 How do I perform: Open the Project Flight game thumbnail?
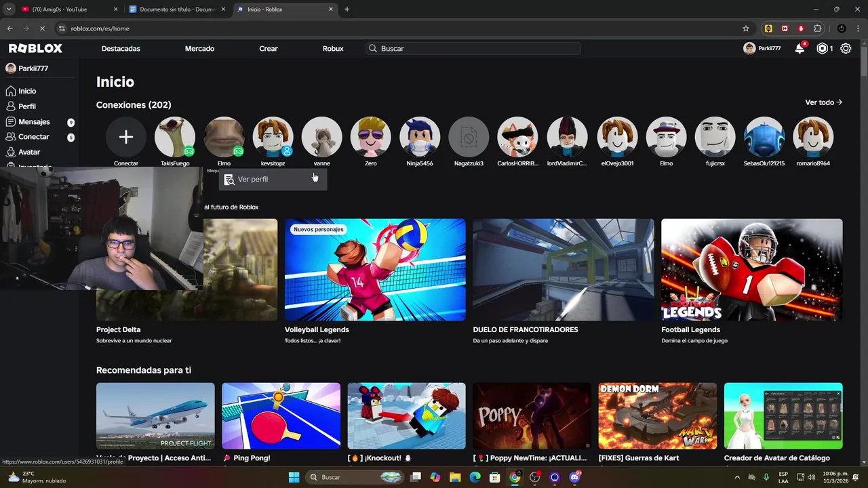[155, 415]
